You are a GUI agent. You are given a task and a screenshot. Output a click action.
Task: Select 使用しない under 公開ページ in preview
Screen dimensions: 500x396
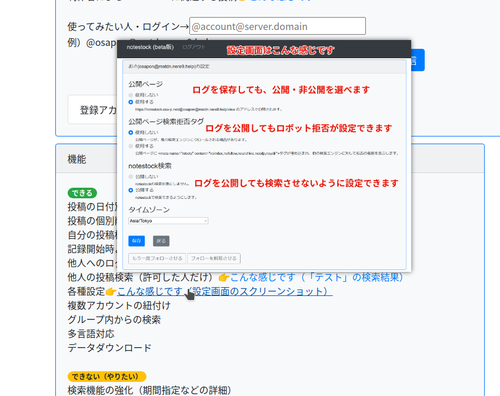[x=131, y=95]
